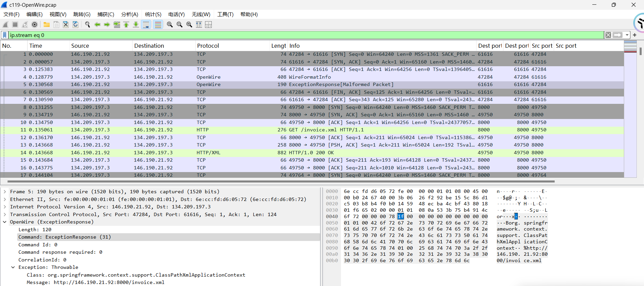Open the 统计(S) menu
This screenshot has width=644, height=286.
153,14
